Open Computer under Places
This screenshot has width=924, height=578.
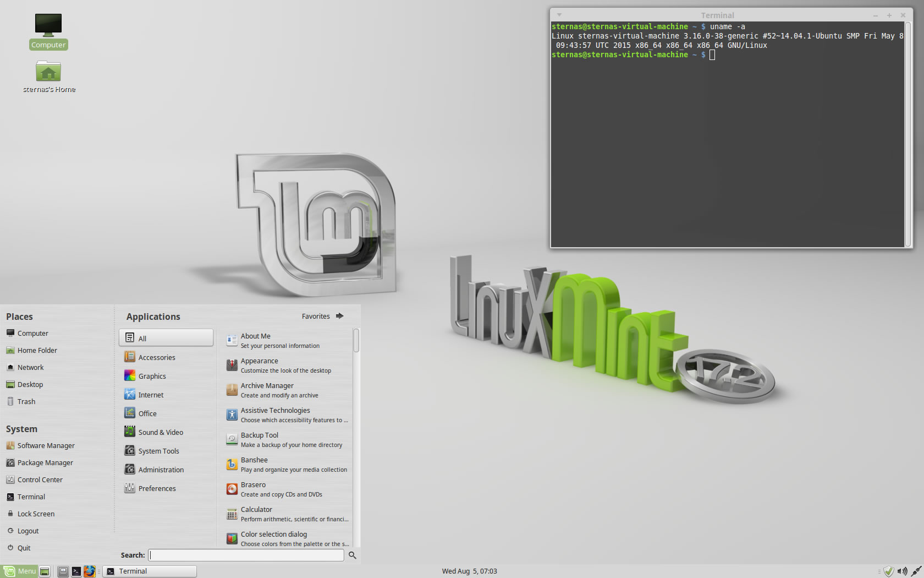pos(27,333)
